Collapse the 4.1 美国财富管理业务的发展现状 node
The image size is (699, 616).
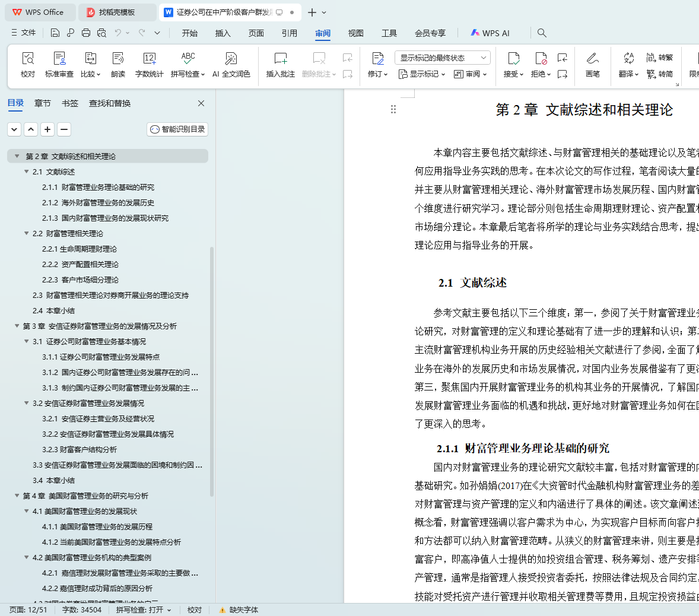coord(26,511)
